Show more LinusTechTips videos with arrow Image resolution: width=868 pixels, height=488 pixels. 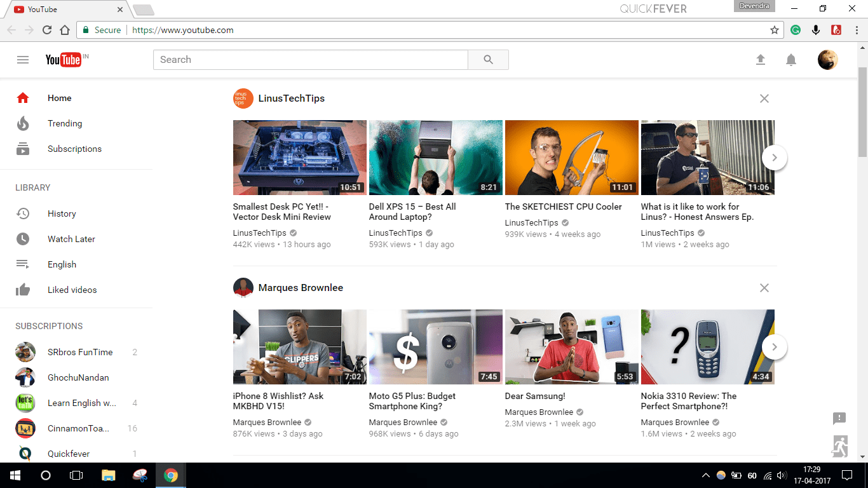[775, 158]
